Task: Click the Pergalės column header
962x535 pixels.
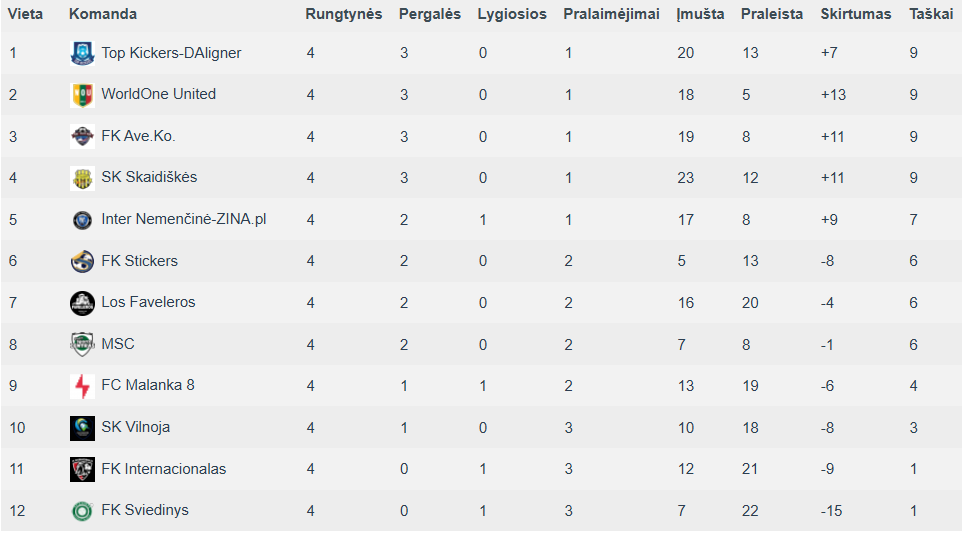Action: 429,14
